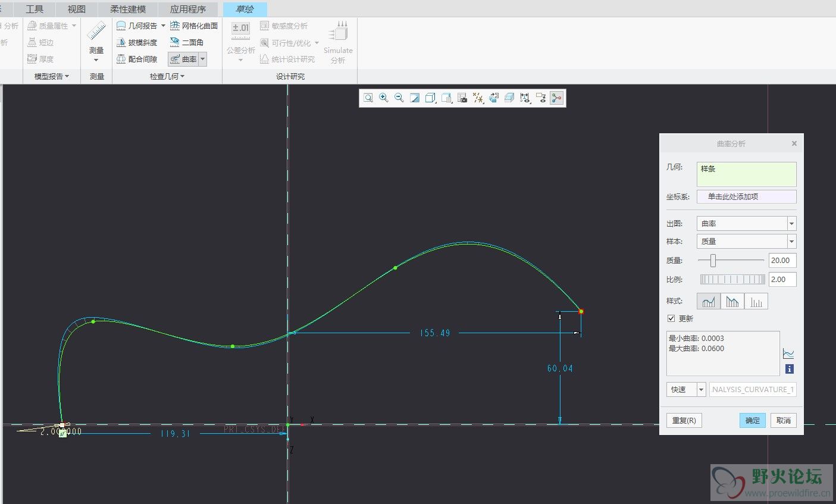Image resolution: width=836 pixels, height=504 pixels.
Task: Click the 比例 value field 2.00
Action: click(782, 279)
